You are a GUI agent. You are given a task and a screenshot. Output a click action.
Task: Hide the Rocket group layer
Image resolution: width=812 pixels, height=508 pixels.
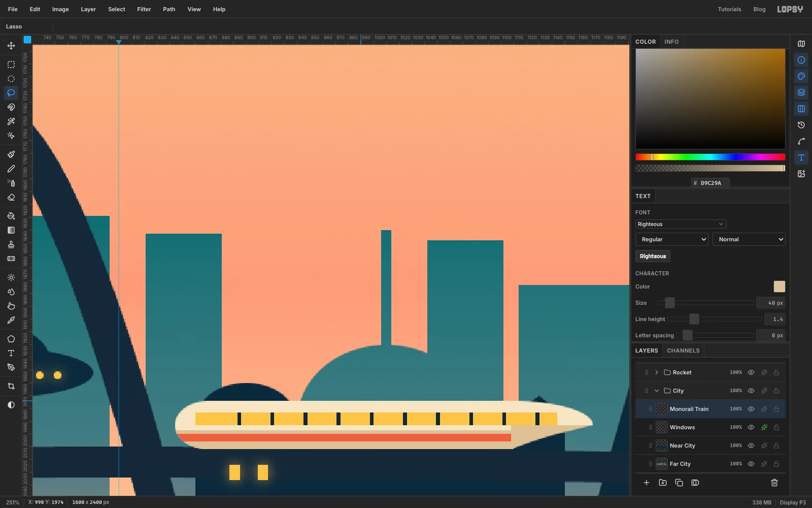pos(751,372)
